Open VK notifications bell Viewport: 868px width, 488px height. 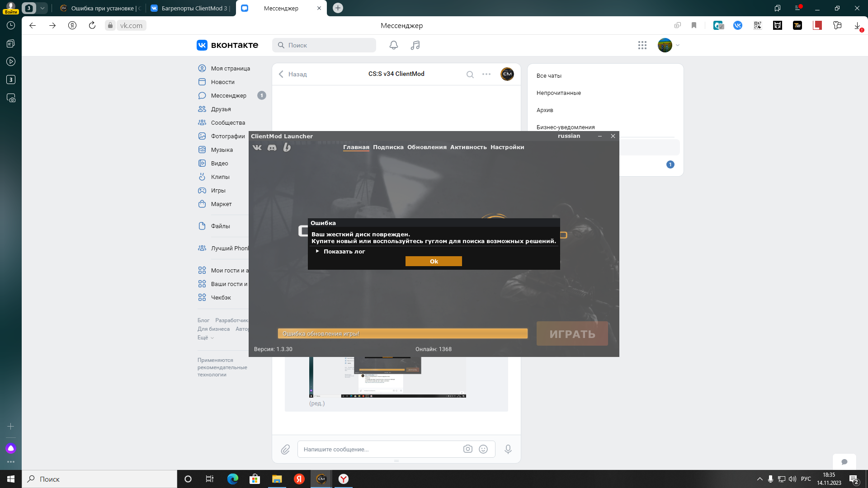coord(394,45)
